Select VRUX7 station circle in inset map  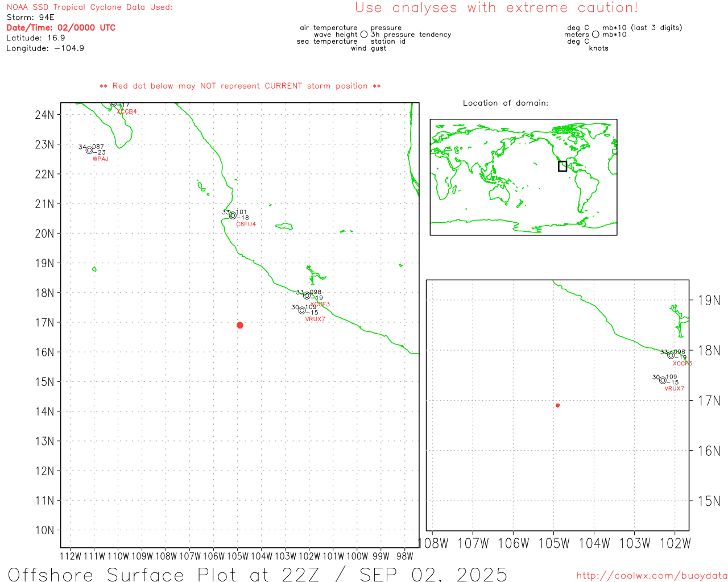663,380
